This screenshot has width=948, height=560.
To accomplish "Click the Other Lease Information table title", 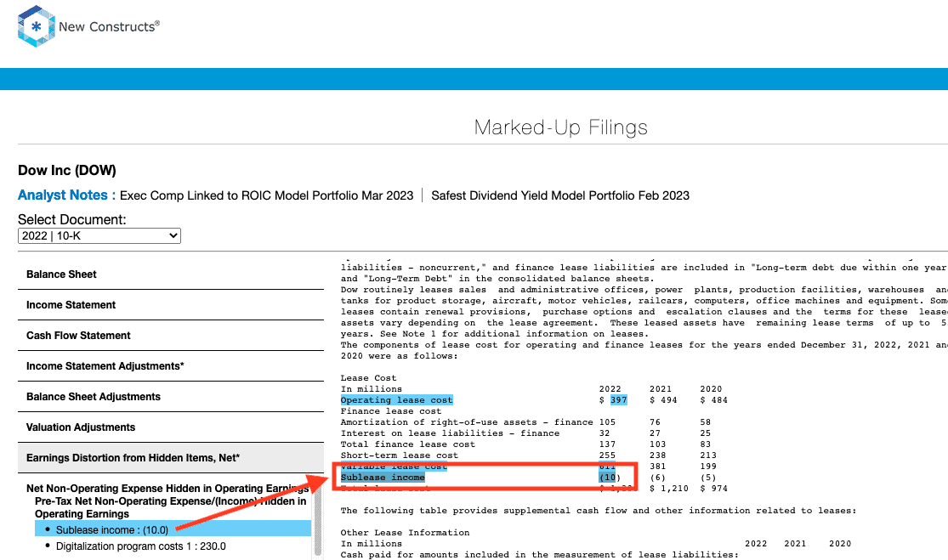I will pyautogui.click(x=405, y=533).
